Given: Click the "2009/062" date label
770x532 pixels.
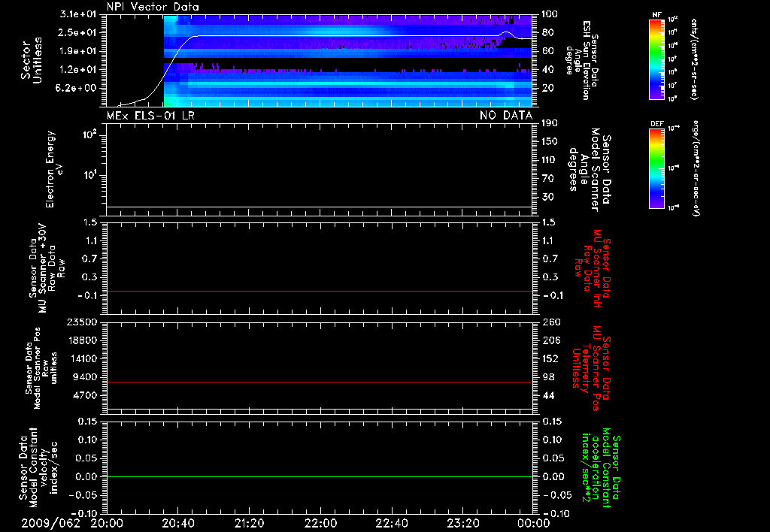Looking at the screenshot, I should (51, 523).
